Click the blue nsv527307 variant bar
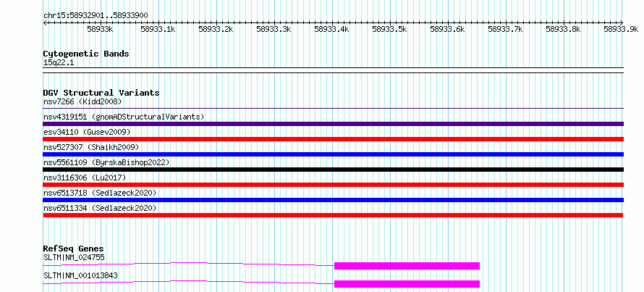644x292 pixels. tap(333, 154)
